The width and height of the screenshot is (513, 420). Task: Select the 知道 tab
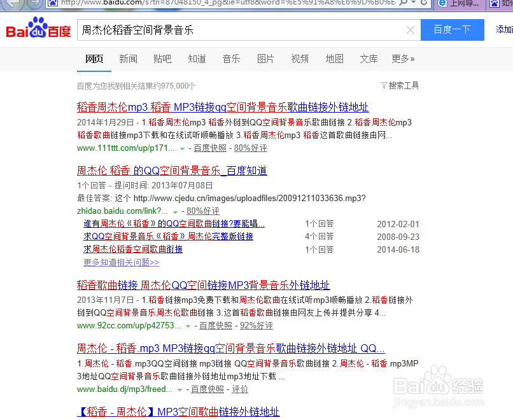point(197,59)
